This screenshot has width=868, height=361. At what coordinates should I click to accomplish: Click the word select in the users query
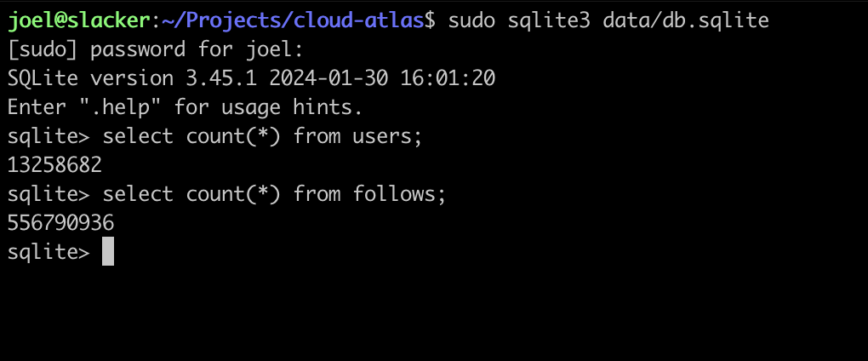click(138, 136)
